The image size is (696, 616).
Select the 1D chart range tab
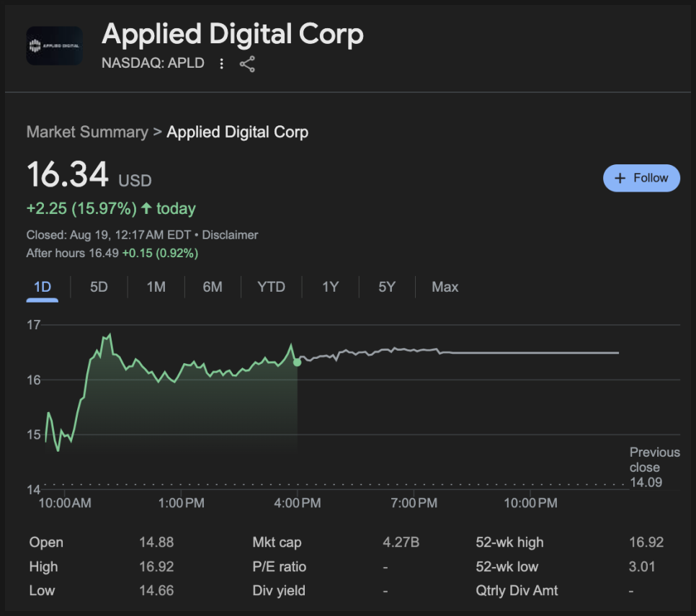43,287
